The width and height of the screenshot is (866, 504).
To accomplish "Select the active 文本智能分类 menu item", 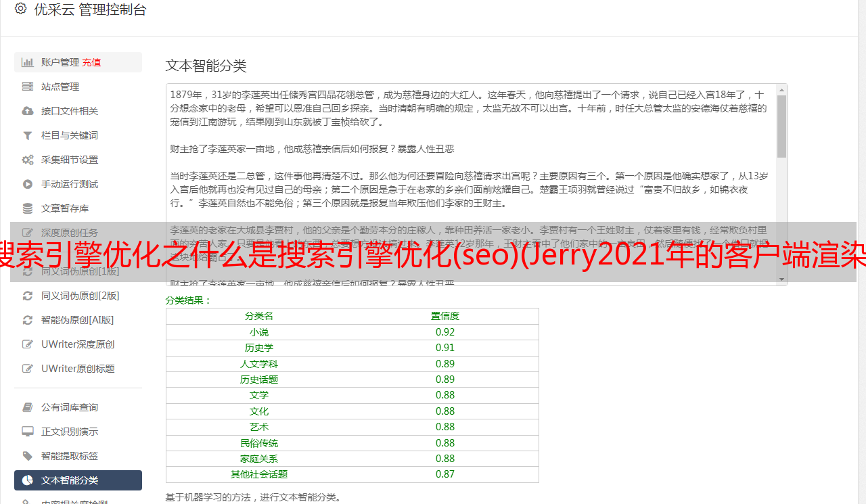I will (78, 480).
